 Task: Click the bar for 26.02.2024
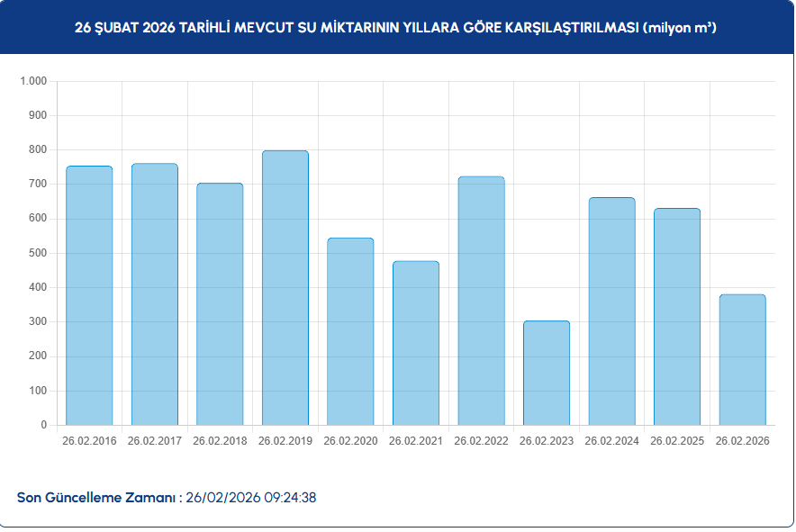tap(611, 311)
